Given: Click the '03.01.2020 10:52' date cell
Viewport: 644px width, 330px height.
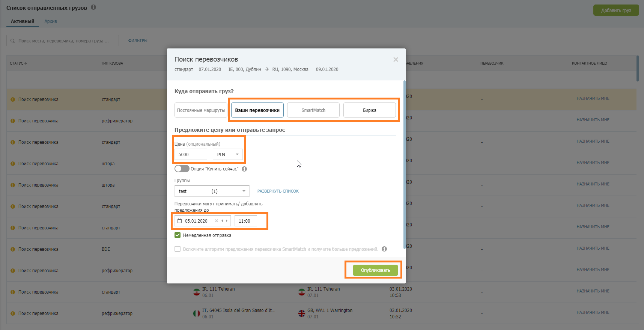Looking at the screenshot, I should (401, 313).
